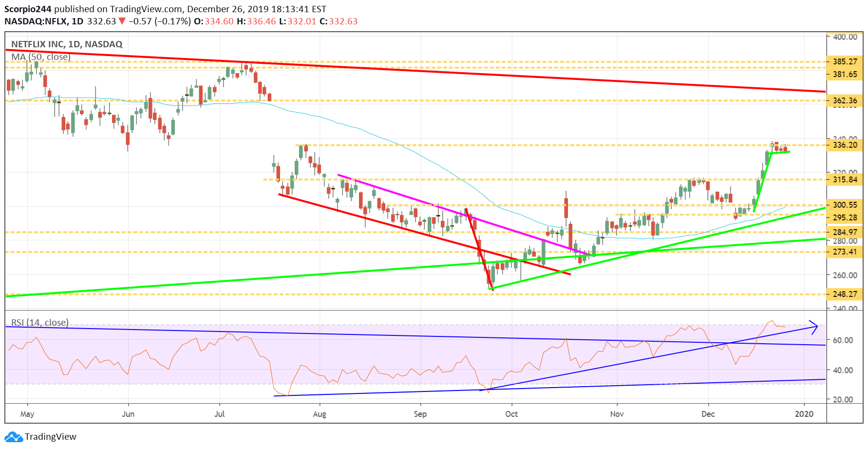Click the tall green candle in mid-October

point(544,252)
